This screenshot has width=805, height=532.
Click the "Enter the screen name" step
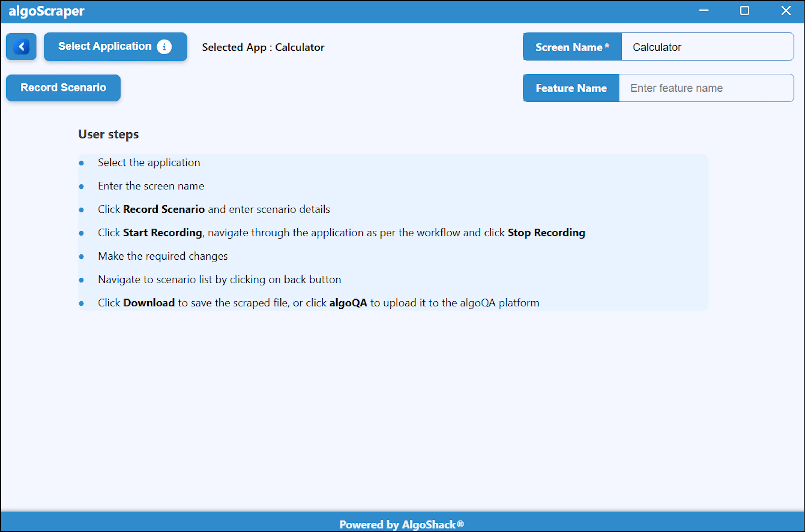click(x=151, y=186)
